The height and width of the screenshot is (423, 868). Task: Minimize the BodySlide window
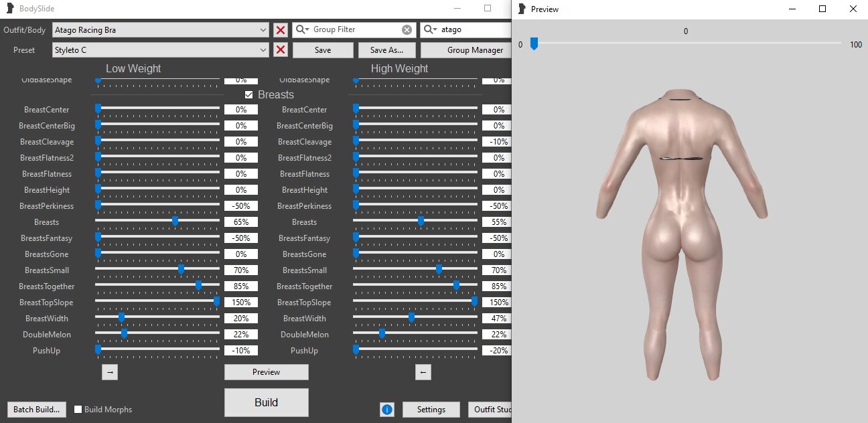click(x=457, y=9)
